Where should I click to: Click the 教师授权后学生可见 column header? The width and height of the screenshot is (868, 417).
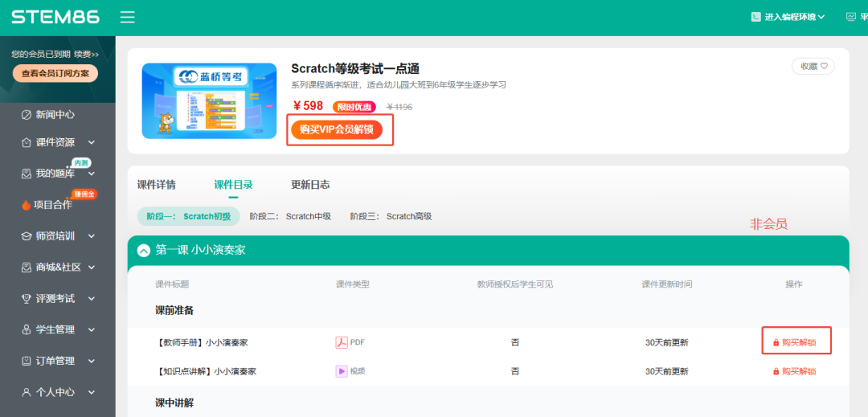point(515,284)
